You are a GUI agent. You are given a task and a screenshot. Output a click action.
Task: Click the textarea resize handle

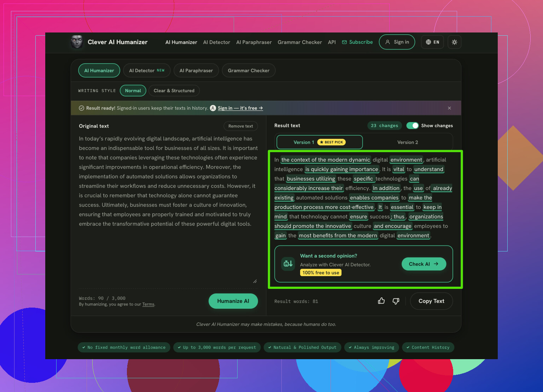click(x=255, y=281)
